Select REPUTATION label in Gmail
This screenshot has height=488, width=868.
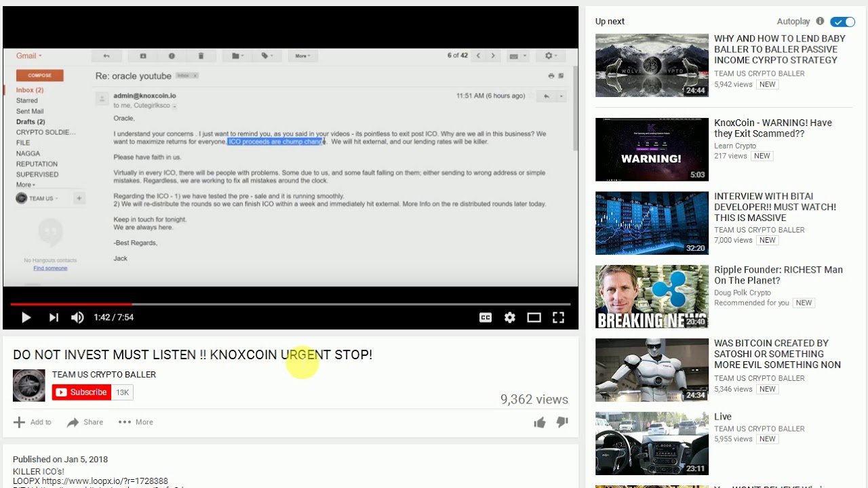pyautogui.click(x=37, y=164)
